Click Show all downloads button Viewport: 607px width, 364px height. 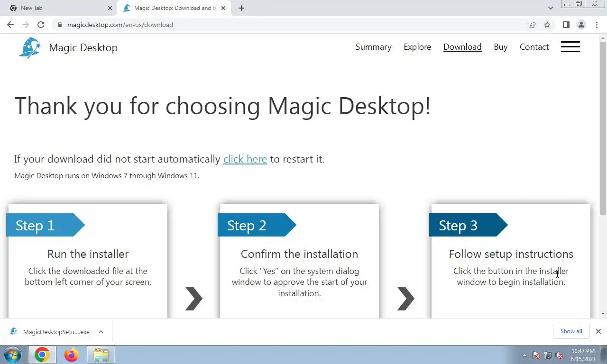(x=571, y=331)
